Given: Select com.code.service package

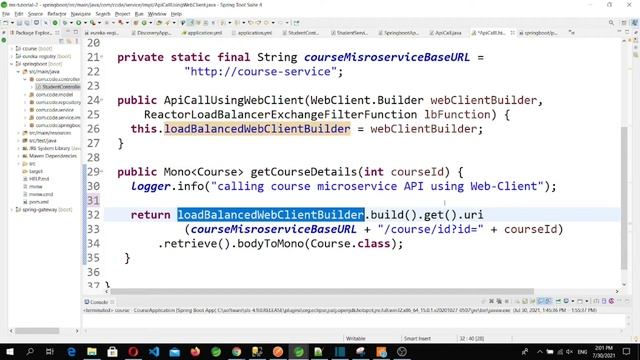Looking at the screenshot, I should pyautogui.click(x=51, y=110).
